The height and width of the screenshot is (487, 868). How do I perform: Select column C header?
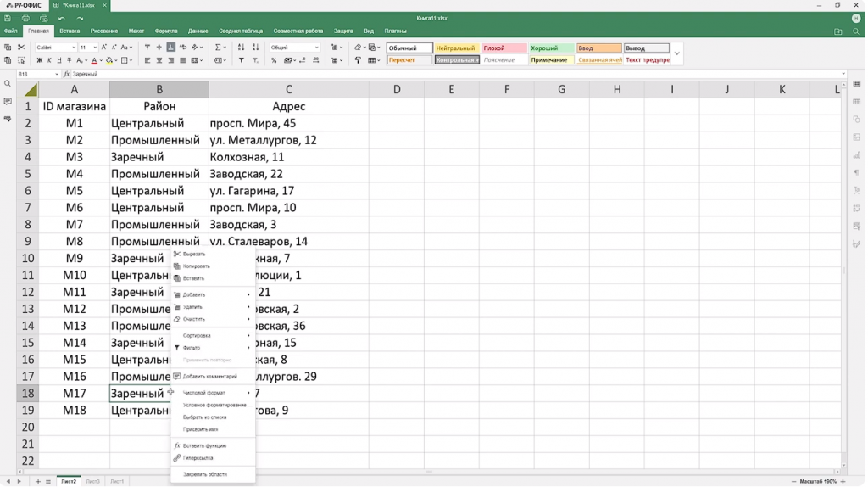click(289, 90)
